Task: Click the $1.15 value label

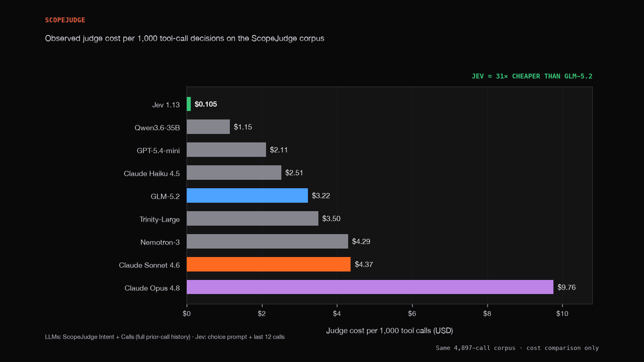Action: tap(243, 127)
